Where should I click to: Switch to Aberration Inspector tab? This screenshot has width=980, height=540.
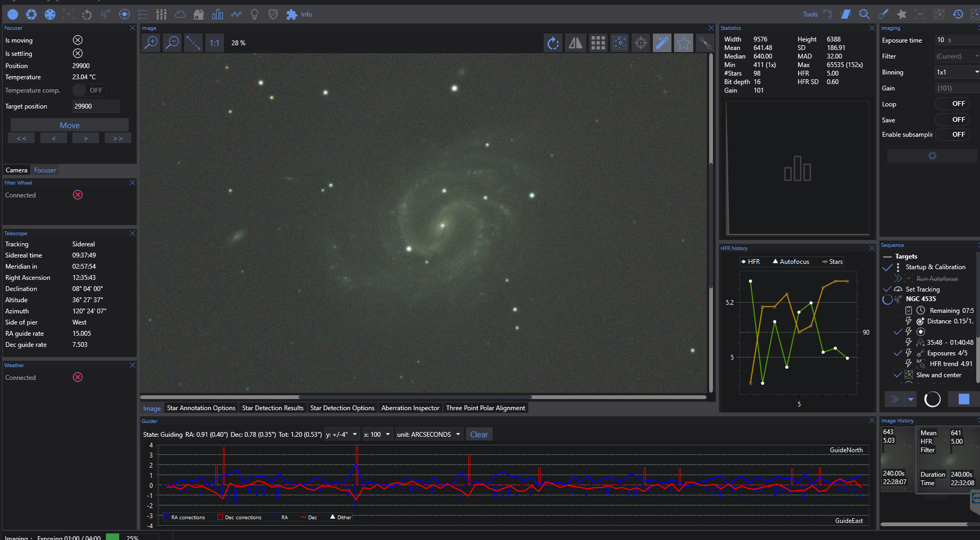click(410, 408)
